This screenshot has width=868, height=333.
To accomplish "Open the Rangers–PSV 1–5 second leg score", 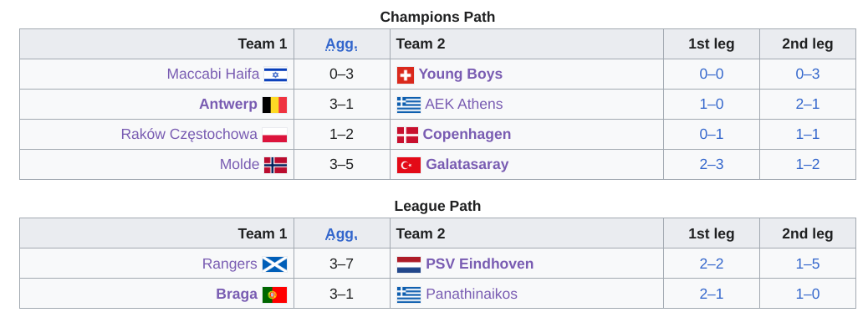I will tap(808, 264).
